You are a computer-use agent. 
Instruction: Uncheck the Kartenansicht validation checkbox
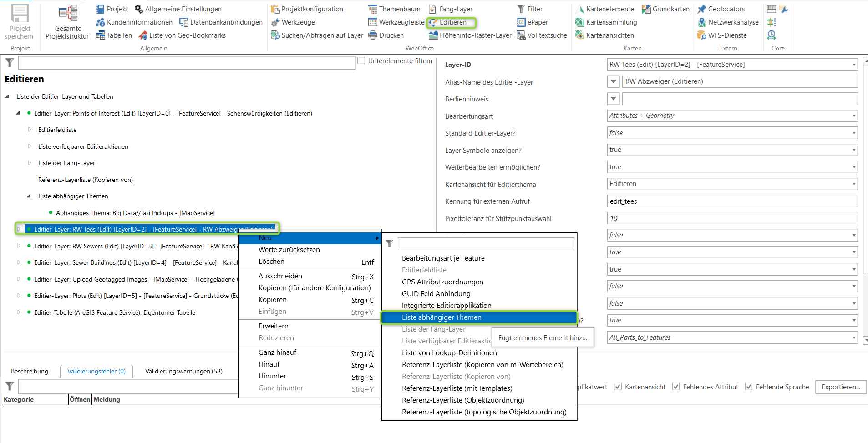618,387
